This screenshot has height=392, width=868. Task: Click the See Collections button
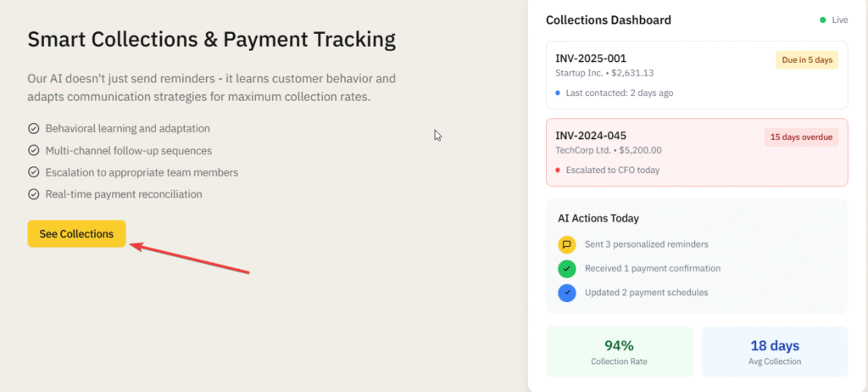point(76,234)
